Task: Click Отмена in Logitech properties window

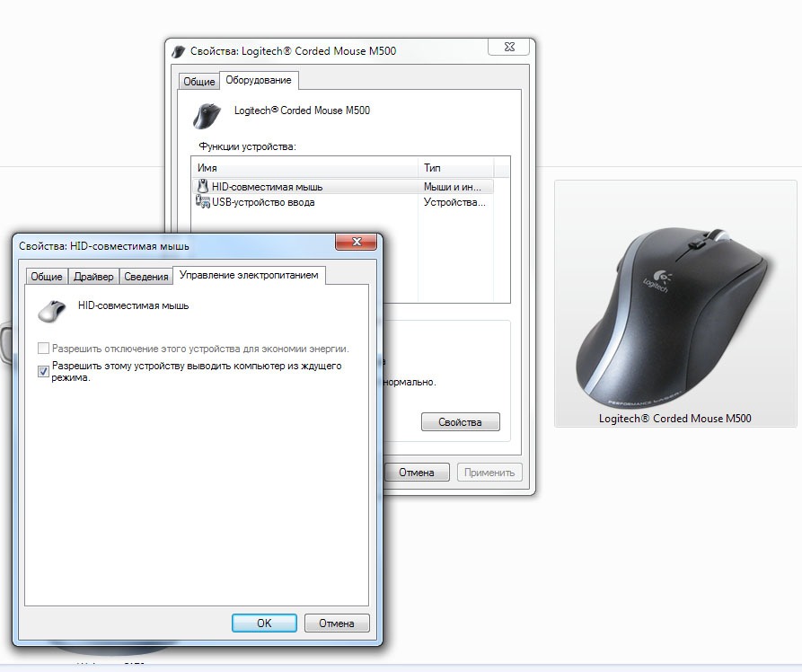Action: (x=417, y=472)
